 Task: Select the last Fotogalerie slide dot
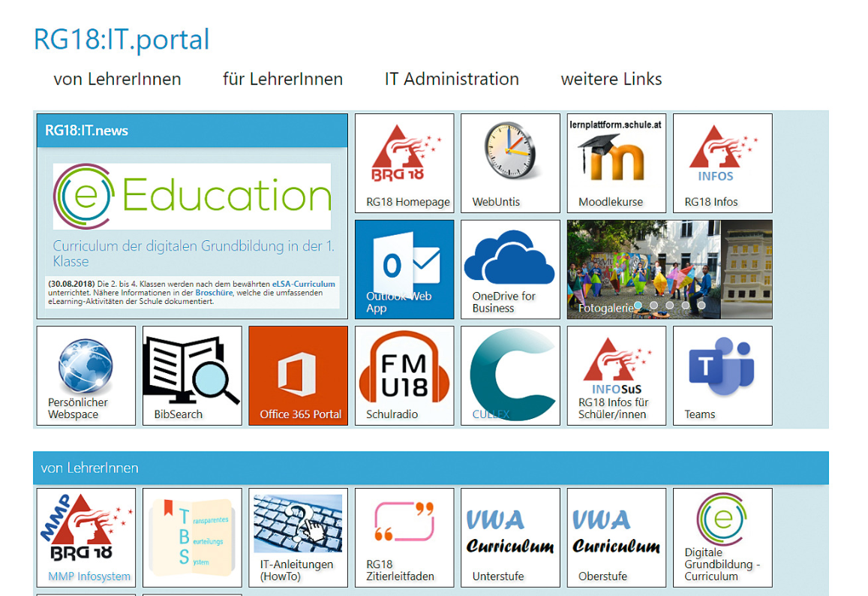[x=701, y=306]
